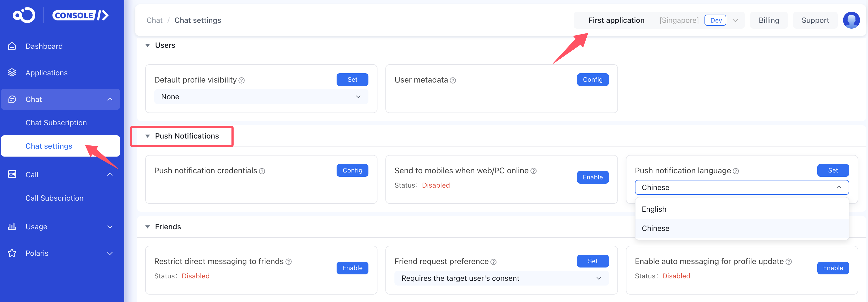Click the Usage bar chart icon
868x302 pixels.
pos(12,227)
